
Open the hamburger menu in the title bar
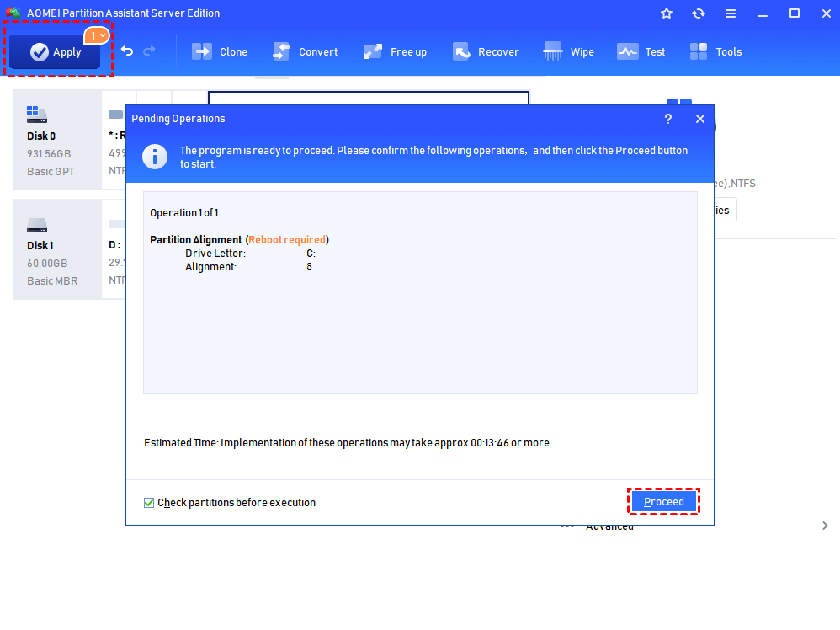[x=731, y=13]
